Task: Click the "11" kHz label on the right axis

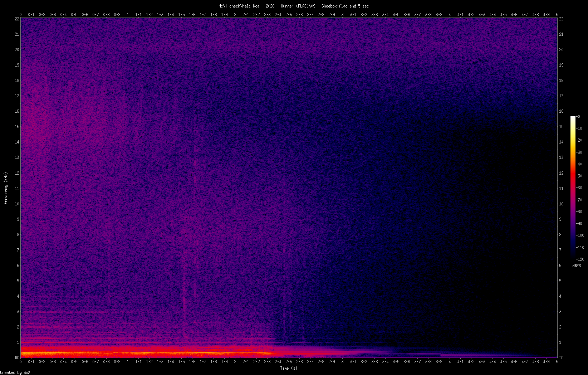Action: pyautogui.click(x=562, y=189)
